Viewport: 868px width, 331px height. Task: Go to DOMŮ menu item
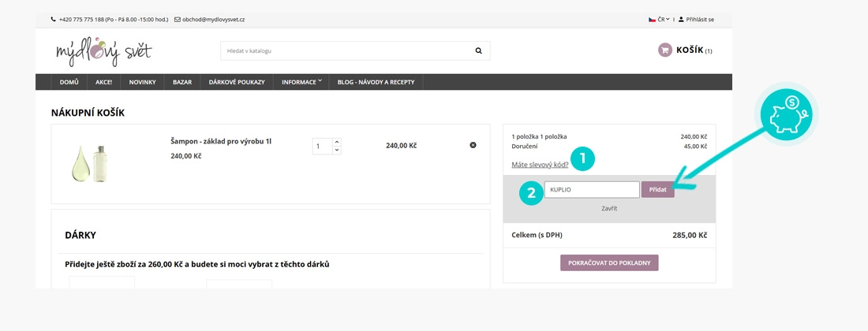[69, 82]
